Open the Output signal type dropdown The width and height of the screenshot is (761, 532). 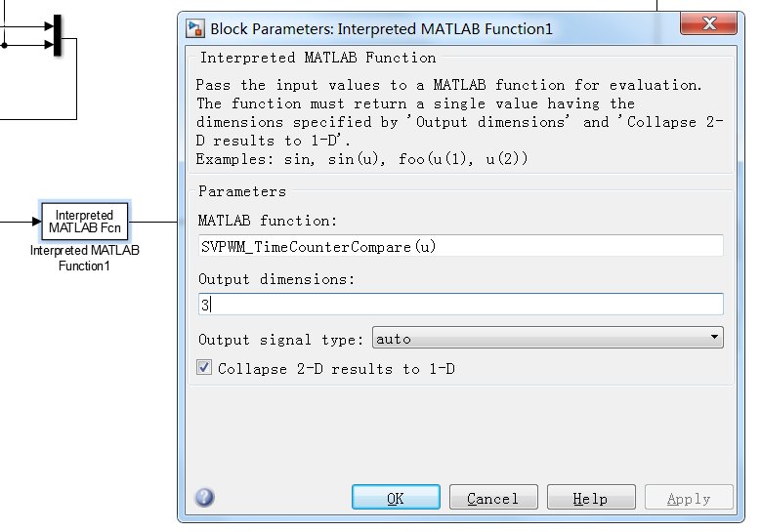[x=547, y=338]
